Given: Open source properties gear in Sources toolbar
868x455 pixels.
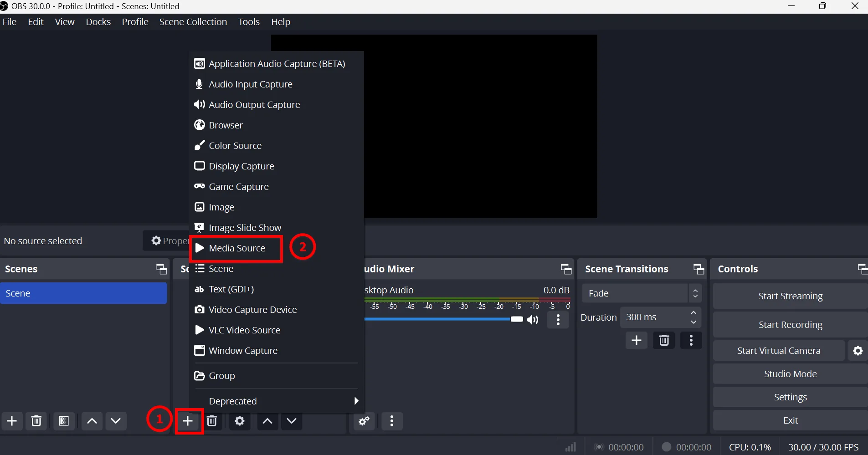Looking at the screenshot, I should (x=240, y=421).
